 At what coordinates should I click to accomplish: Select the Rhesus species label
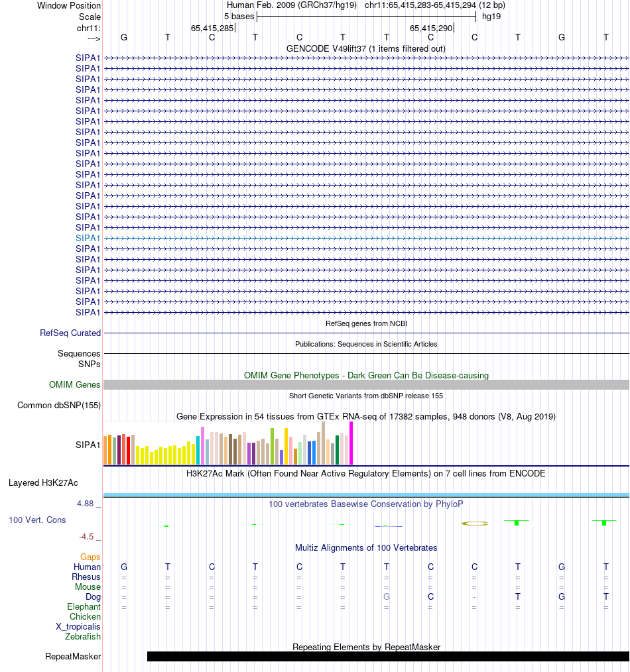86,577
